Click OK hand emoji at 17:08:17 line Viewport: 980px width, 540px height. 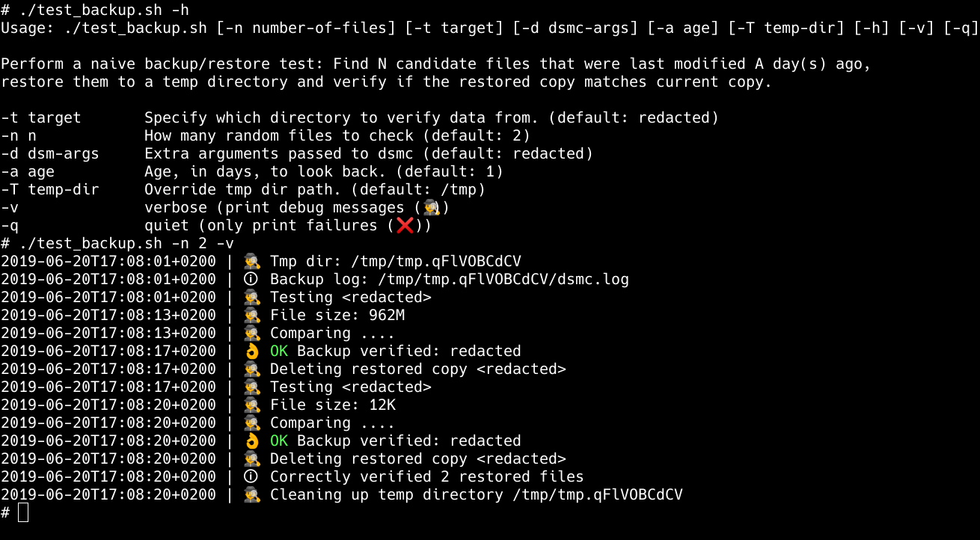(x=252, y=351)
